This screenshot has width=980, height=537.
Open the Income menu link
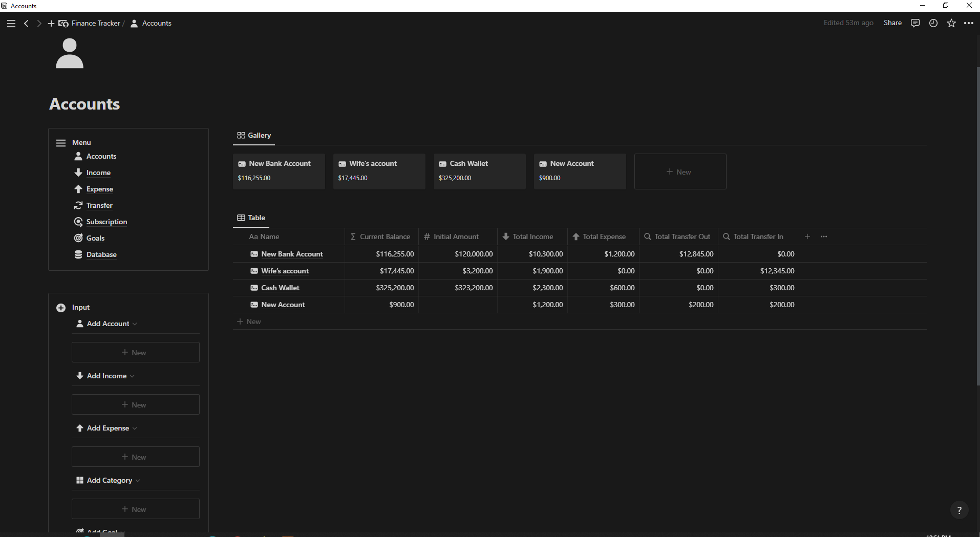click(98, 173)
